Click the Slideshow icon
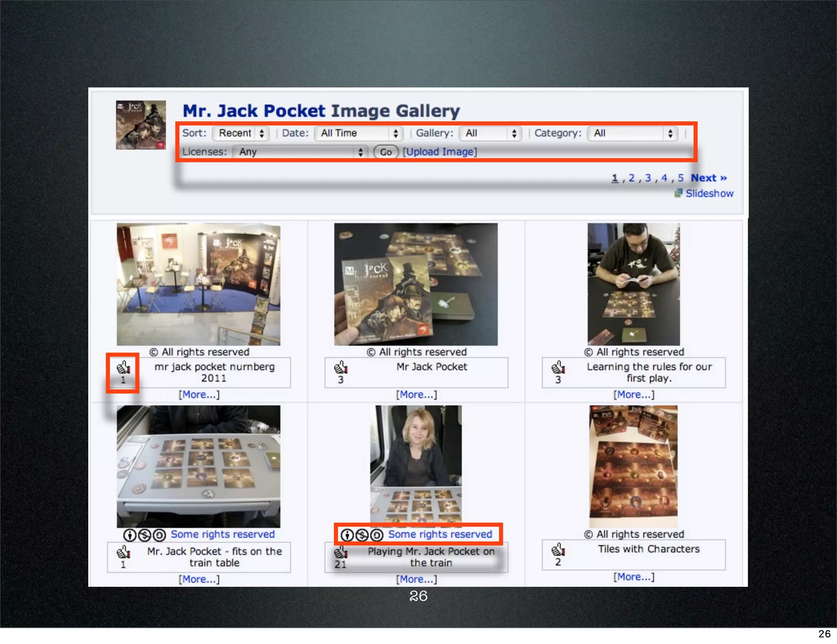The width and height of the screenshot is (837, 644). [678, 193]
